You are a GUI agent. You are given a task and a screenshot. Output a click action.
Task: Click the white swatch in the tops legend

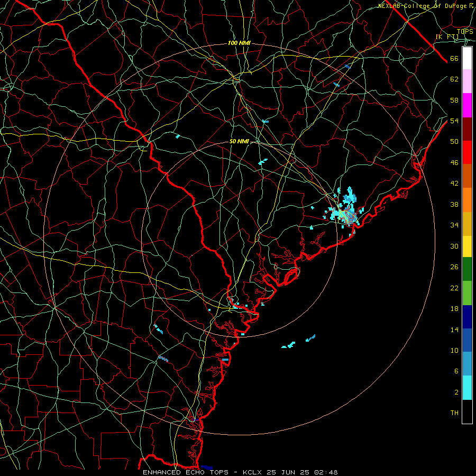[467, 58]
